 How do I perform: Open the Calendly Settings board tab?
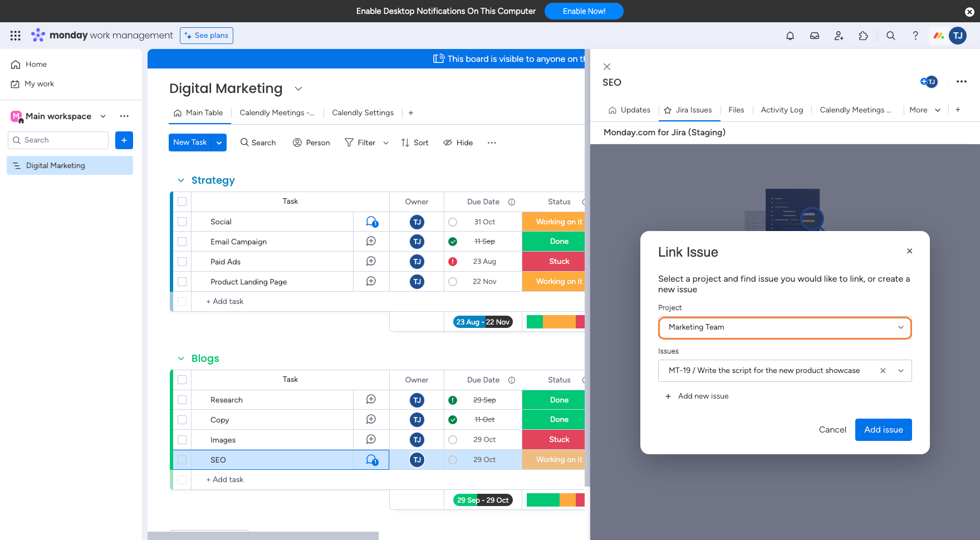(x=362, y=113)
